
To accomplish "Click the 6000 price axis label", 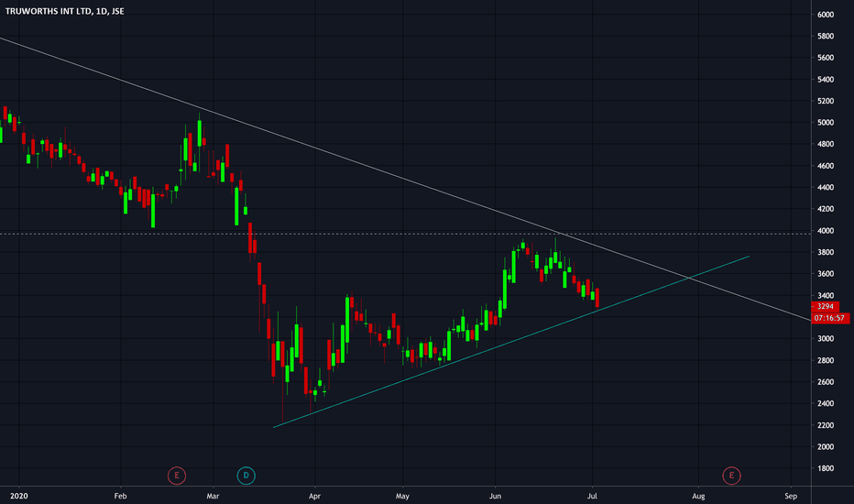I will [825, 15].
